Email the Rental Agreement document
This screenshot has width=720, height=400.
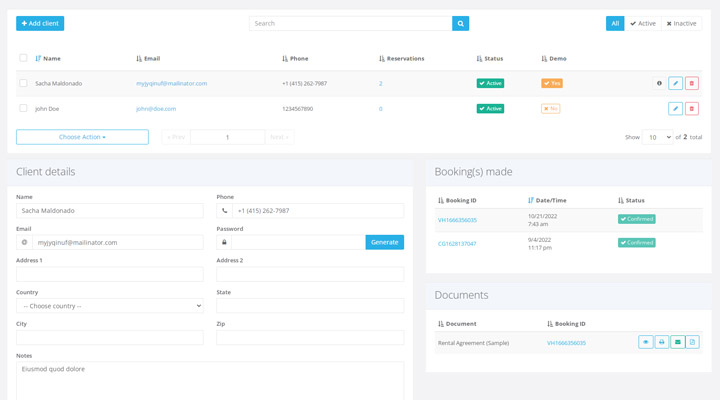[677, 342]
